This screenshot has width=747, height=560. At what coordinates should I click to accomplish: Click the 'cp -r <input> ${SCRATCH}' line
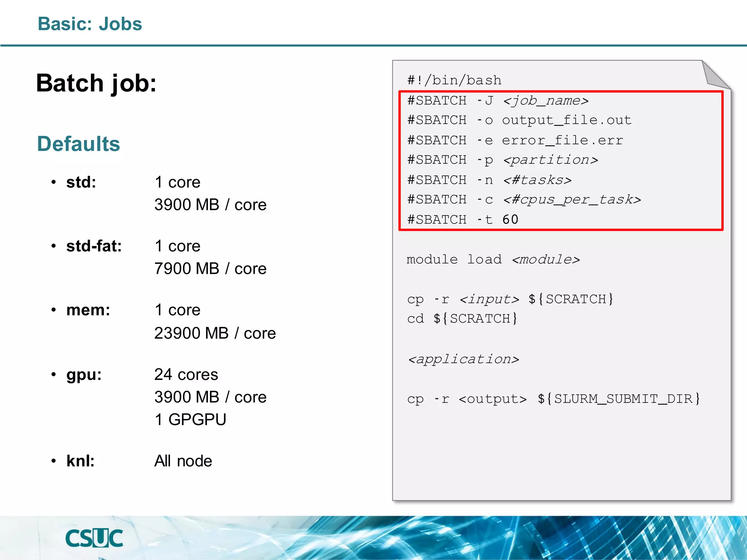[x=511, y=299]
